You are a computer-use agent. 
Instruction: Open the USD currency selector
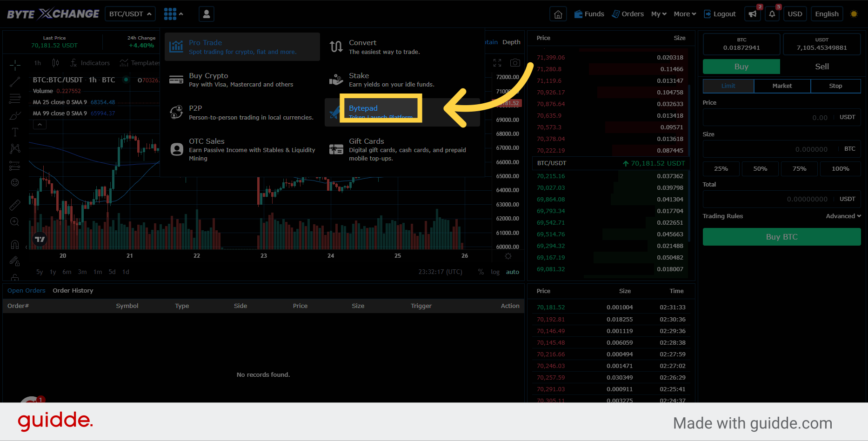click(x=795, y=14)
